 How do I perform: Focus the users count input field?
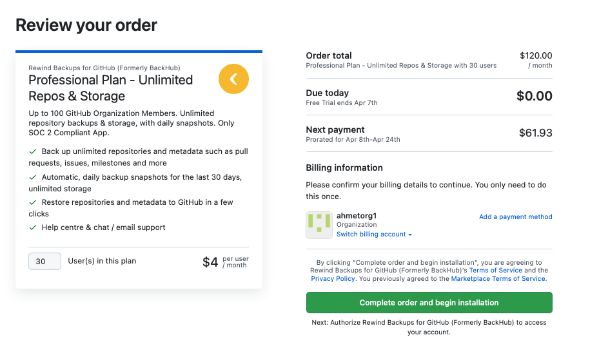pos(44,261)
